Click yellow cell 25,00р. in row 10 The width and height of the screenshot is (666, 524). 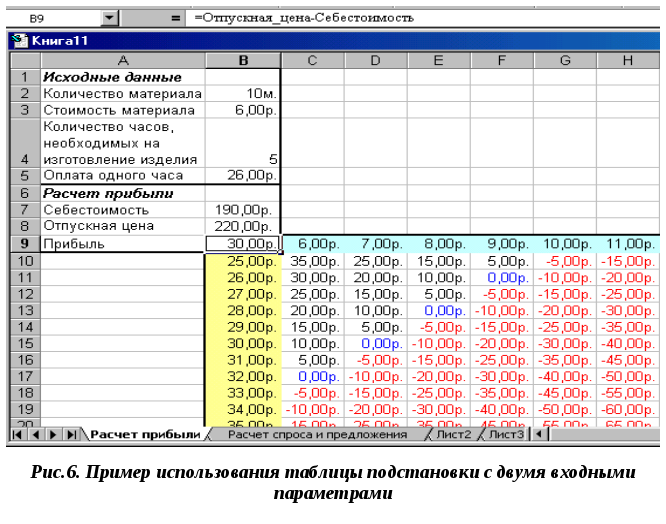coord(243,261)
